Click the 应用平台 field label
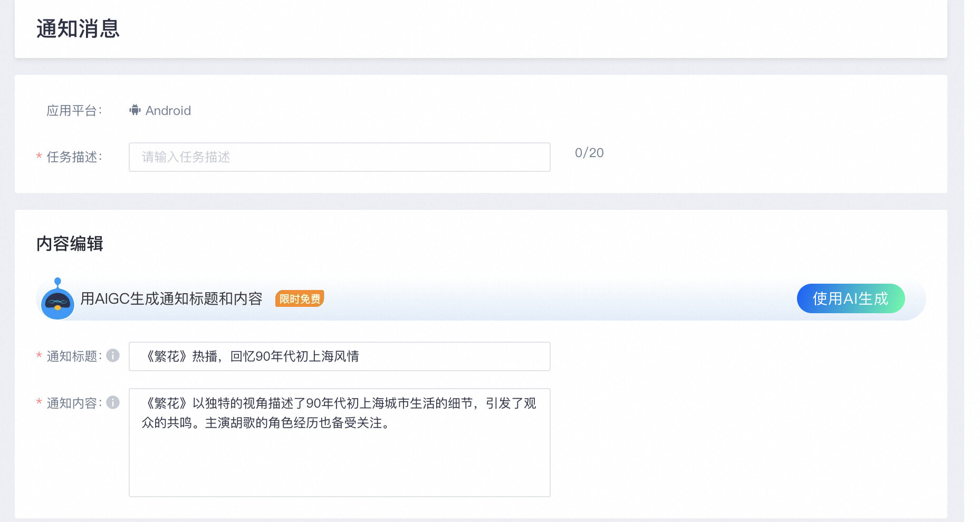 tap(74, 111)
